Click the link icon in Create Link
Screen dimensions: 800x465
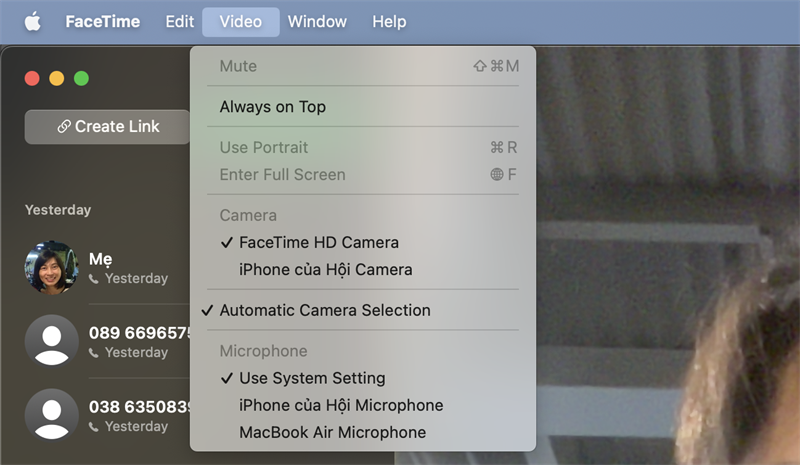pos(64,127)
